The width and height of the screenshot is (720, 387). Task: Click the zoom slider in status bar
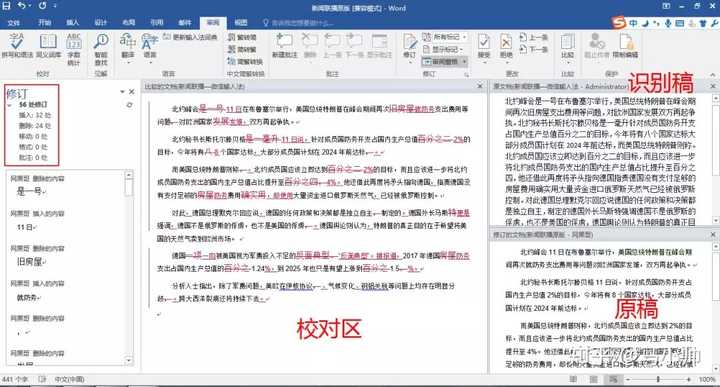tap(658, 379)
